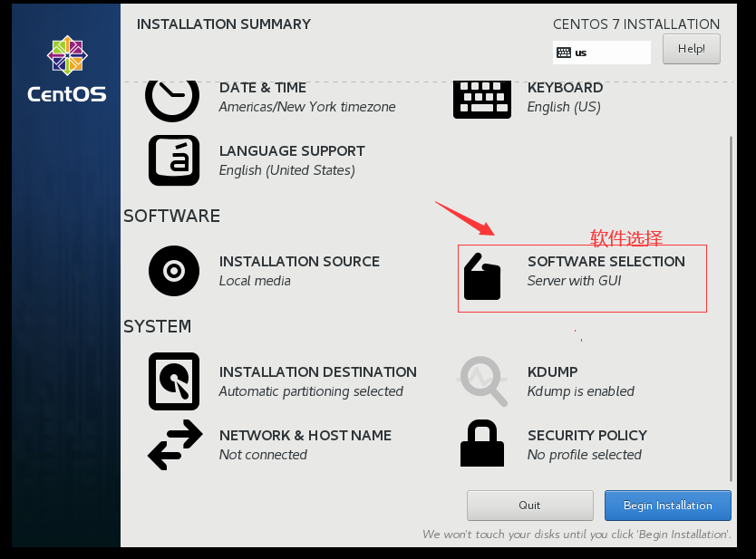Viewport: 756px width, 559px height.
Task: Open INSTALLATION DESTINATION label
Action: pyautogui.click(x=318, y=372)
